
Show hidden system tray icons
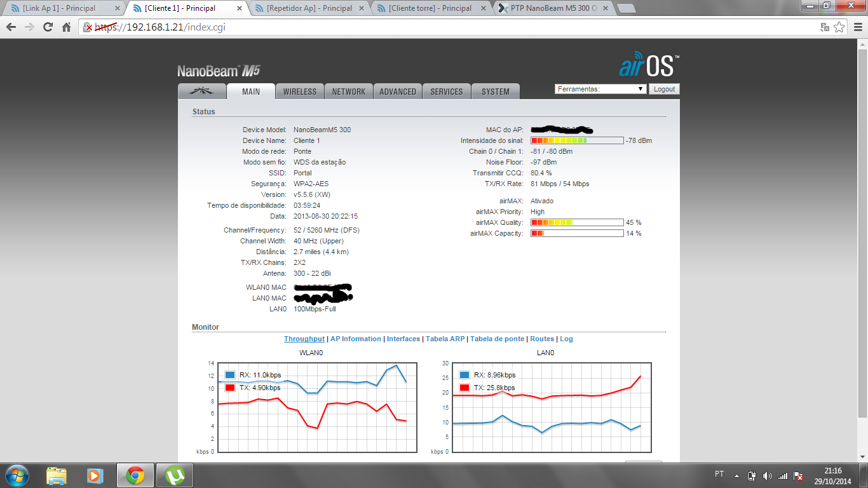[737, 475]
